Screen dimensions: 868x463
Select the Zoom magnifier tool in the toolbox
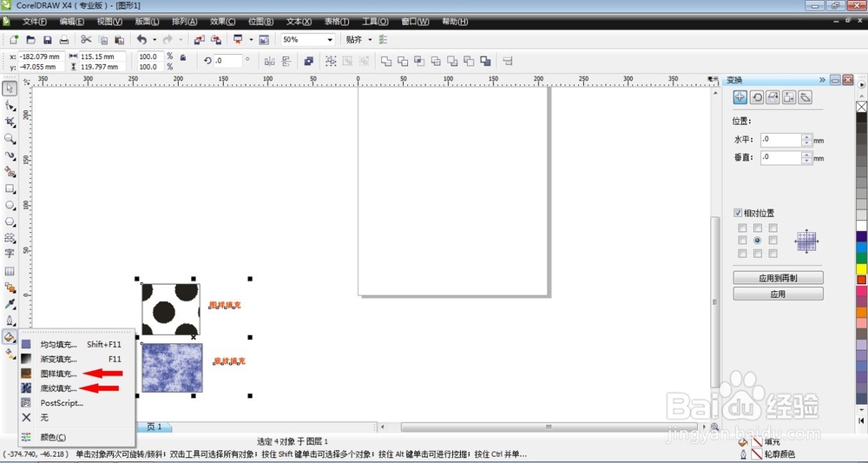coord(10,138)
